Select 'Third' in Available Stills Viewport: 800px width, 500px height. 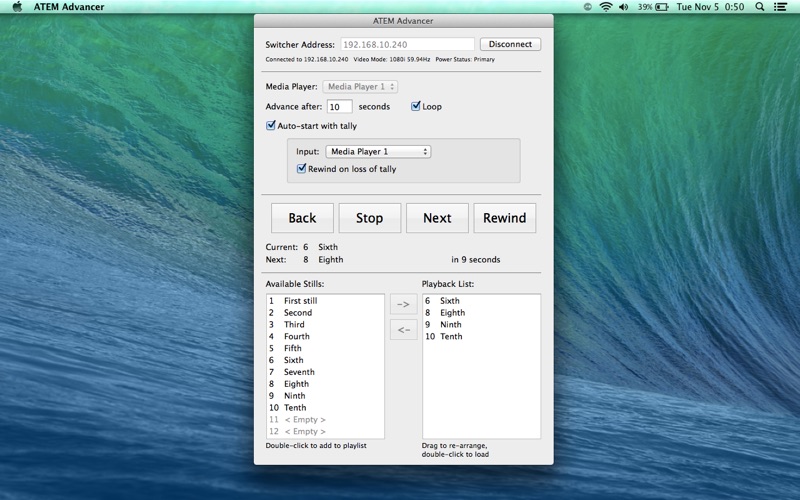325,324
